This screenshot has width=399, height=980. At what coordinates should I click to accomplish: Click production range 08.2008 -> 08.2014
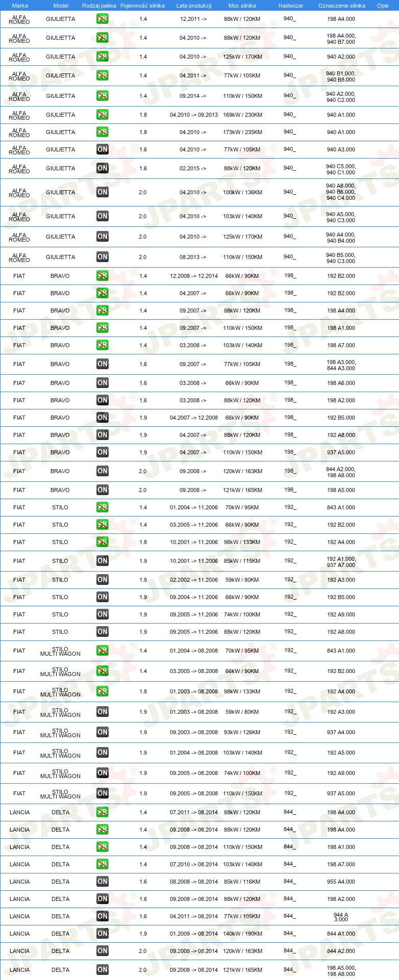194,882
